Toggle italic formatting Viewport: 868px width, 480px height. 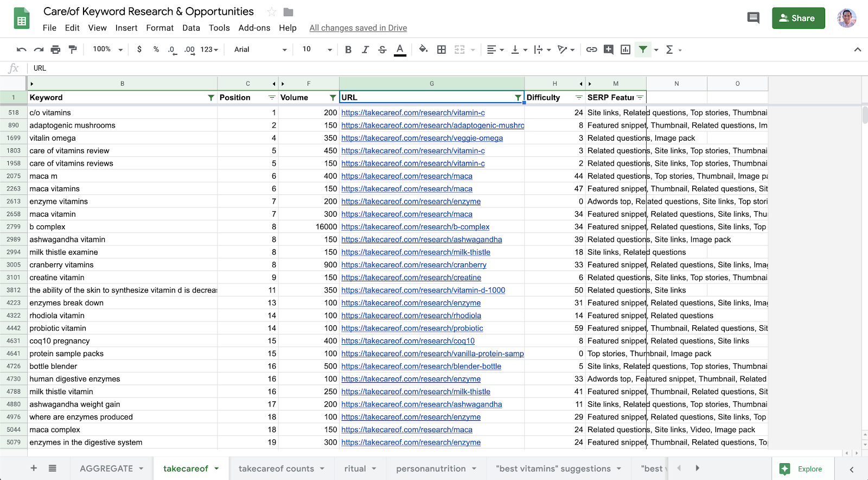point(365,49)
